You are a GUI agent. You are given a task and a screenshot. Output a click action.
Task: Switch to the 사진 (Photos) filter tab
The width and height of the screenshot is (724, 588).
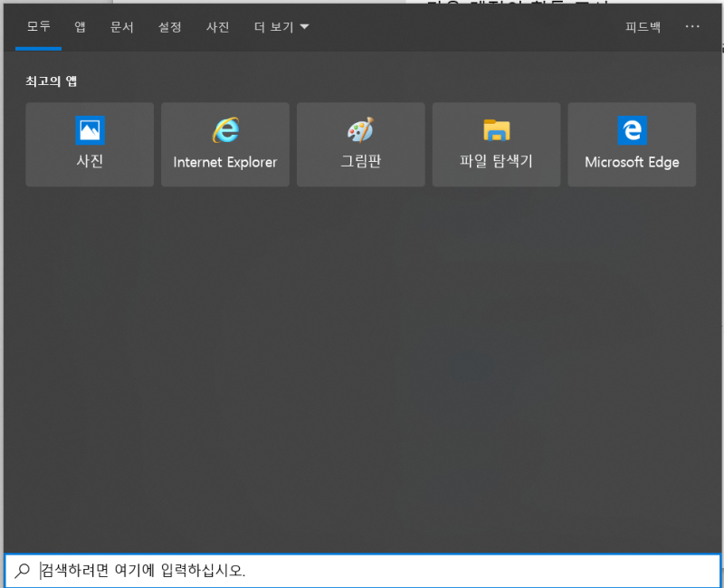pos(217,27)
